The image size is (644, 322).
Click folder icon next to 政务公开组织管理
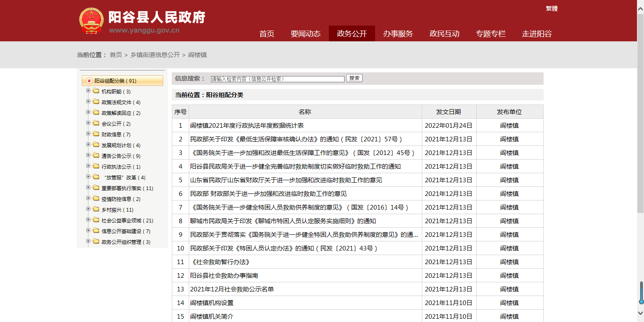tap(96, 241)
